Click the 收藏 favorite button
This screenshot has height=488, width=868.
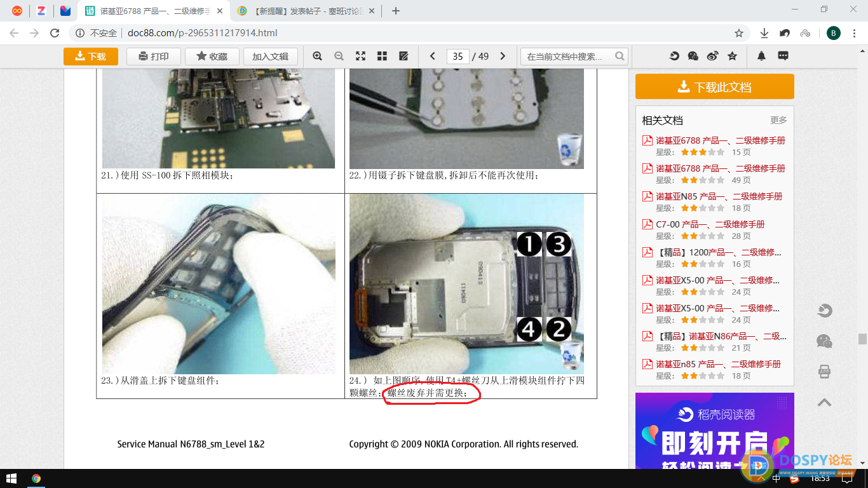[x=212, y=57]
